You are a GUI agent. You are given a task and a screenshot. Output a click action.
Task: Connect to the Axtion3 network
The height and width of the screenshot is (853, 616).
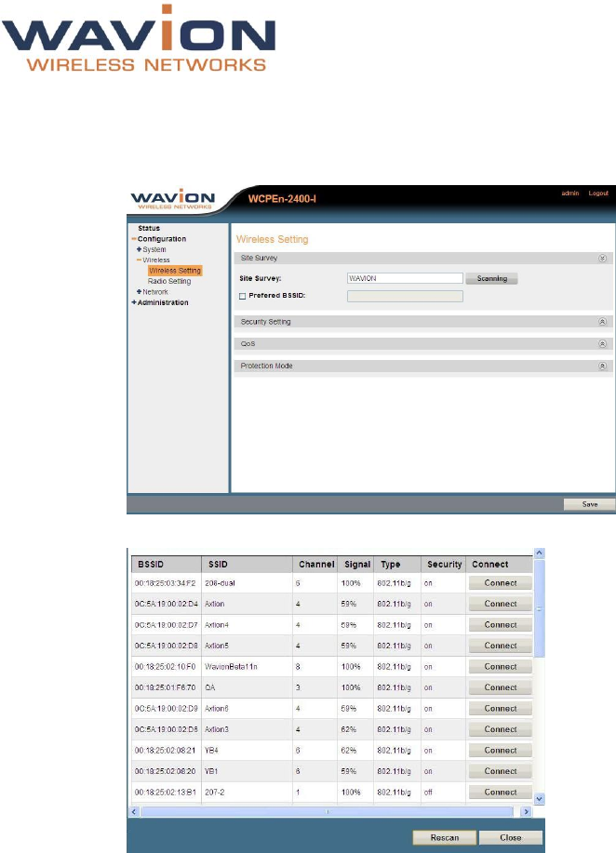point(501,729)
